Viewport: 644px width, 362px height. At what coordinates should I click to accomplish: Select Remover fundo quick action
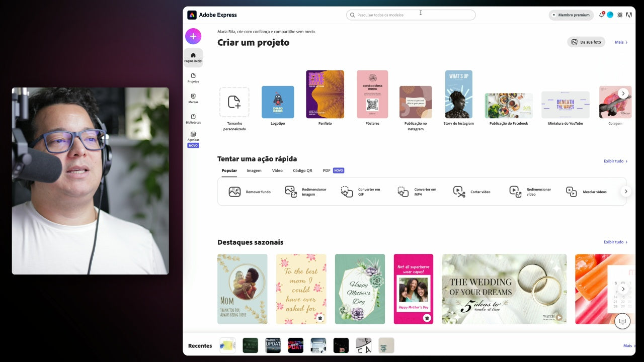coord(250,192)
